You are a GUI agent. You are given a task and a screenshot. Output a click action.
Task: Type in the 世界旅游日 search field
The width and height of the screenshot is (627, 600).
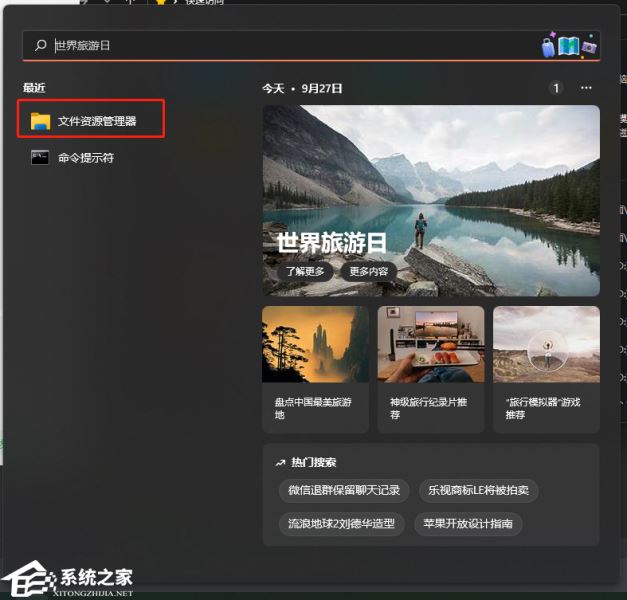[x=290, y=46]
